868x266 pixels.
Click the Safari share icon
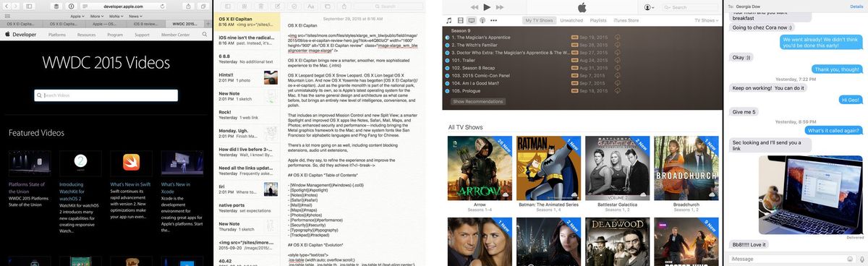pos(189,6)
